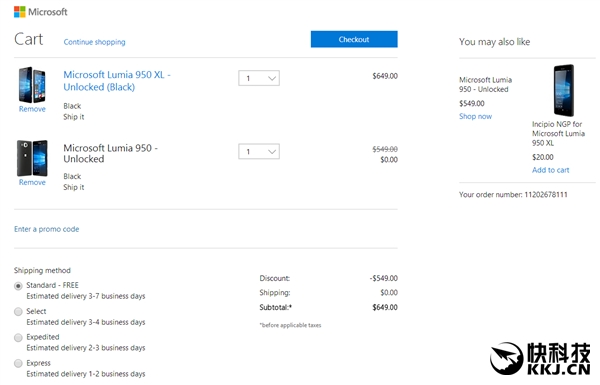600x385 pixels.
Task: Click Shop now for Lumia 950
Action: (x=475, y=116)
